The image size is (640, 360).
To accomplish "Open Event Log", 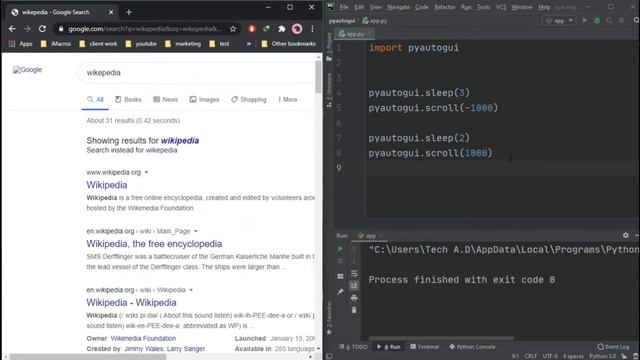I will coord(613,347).
